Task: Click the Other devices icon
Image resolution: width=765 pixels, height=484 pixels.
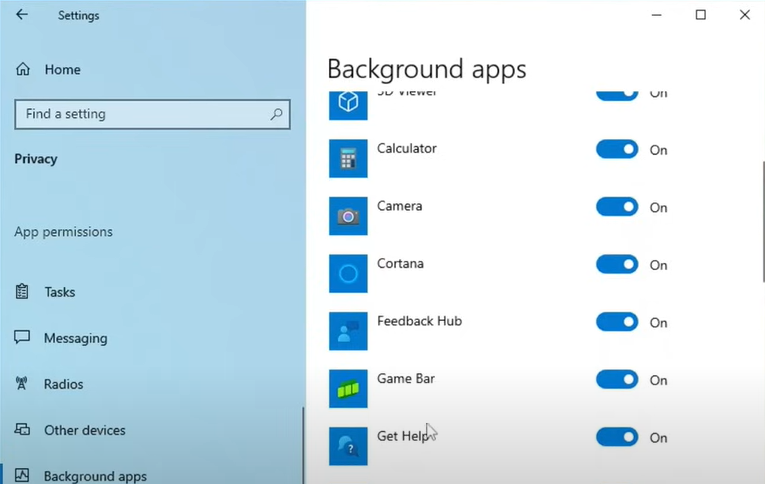Action: point(22,429)
